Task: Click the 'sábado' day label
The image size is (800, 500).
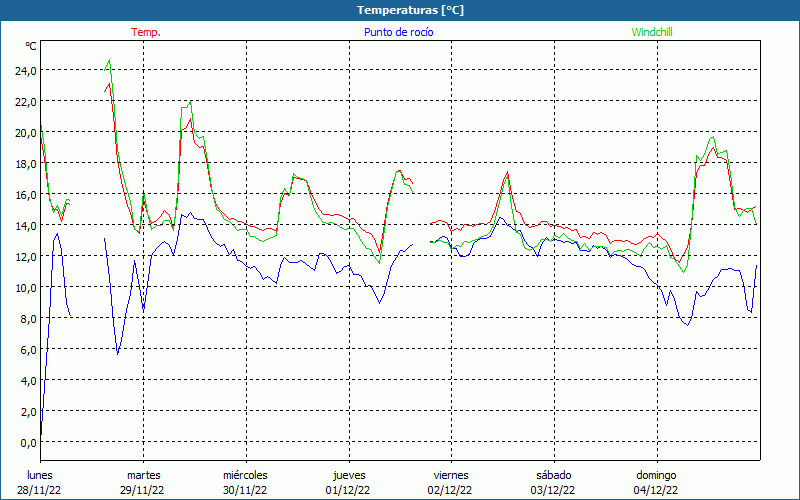Action: 554,475
